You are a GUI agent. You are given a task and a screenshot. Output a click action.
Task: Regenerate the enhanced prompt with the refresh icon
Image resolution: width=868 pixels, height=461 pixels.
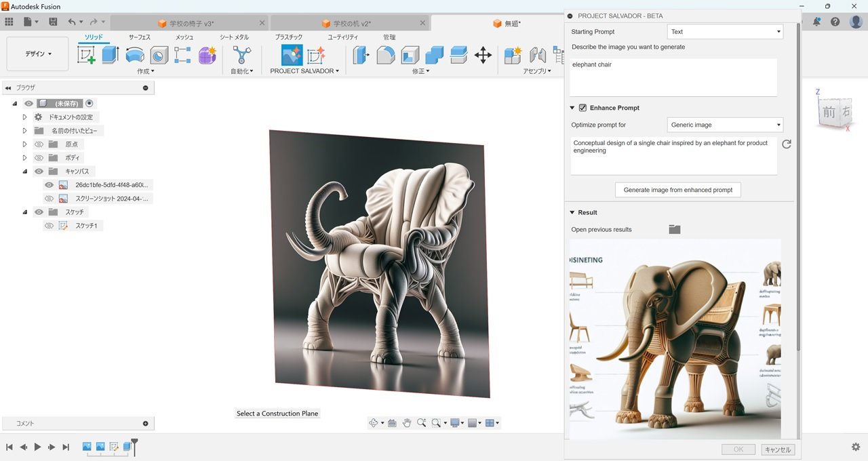click(x=786, y=144)
